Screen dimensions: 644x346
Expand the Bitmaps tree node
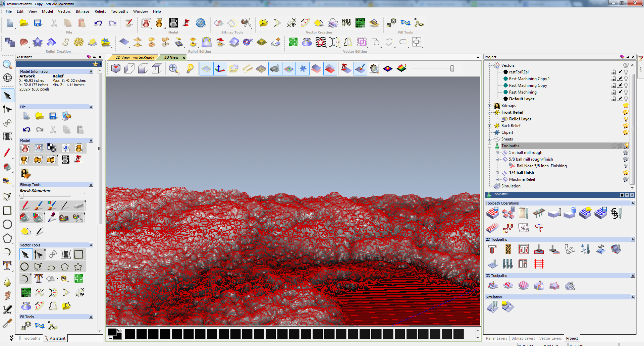[x=489, y=106]
